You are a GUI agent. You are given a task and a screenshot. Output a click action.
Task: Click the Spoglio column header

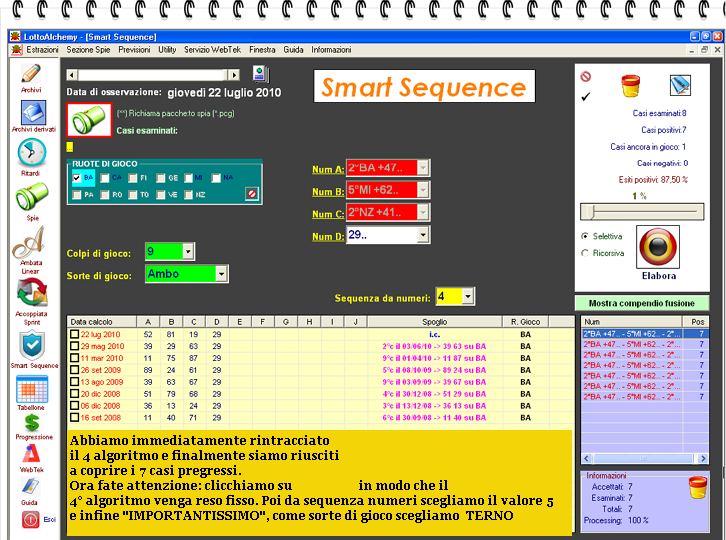pos(434,321)
